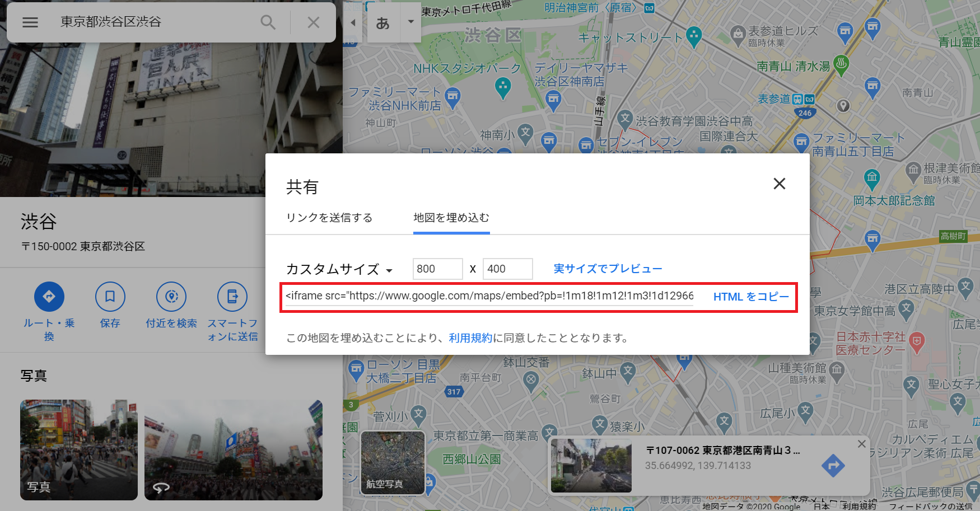Close the 共有 share dialog
Screen dimensions: 980x511
(780, 184)
